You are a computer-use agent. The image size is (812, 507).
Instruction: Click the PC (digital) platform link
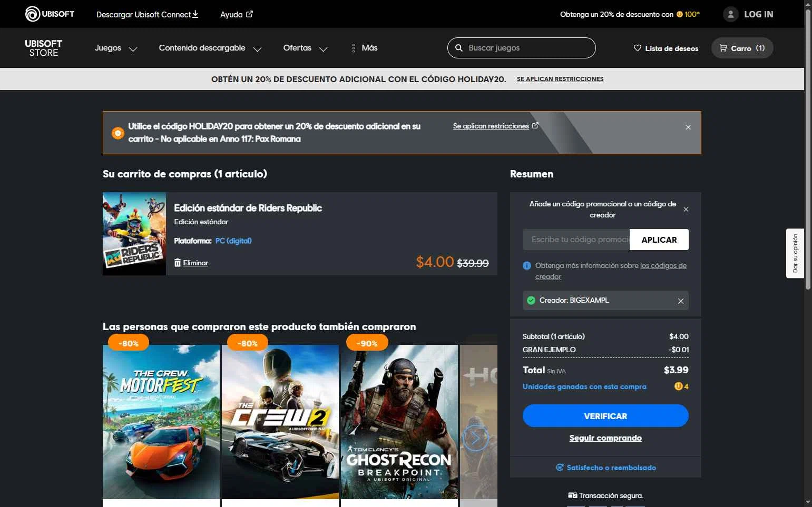(233, 241)
